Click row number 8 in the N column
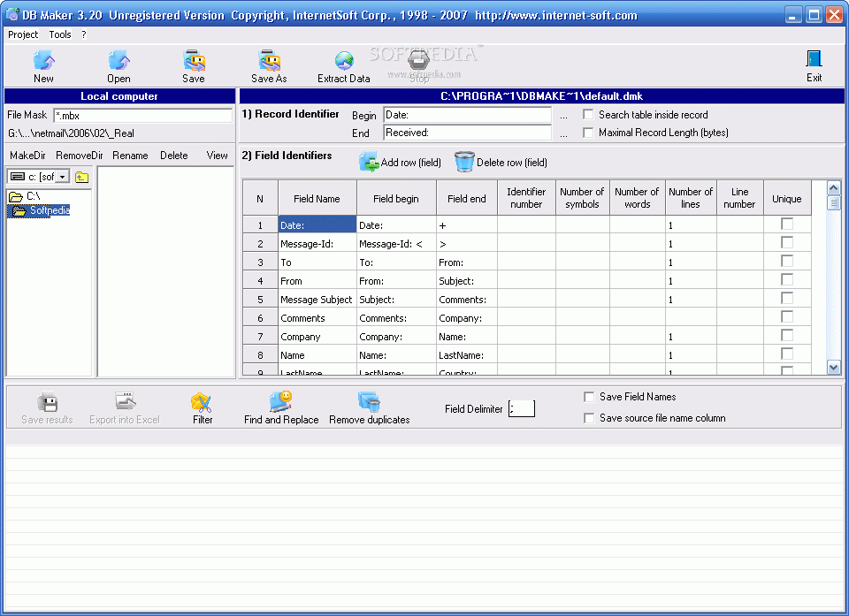The image size is (849, 616). click(x=260, y=355)
